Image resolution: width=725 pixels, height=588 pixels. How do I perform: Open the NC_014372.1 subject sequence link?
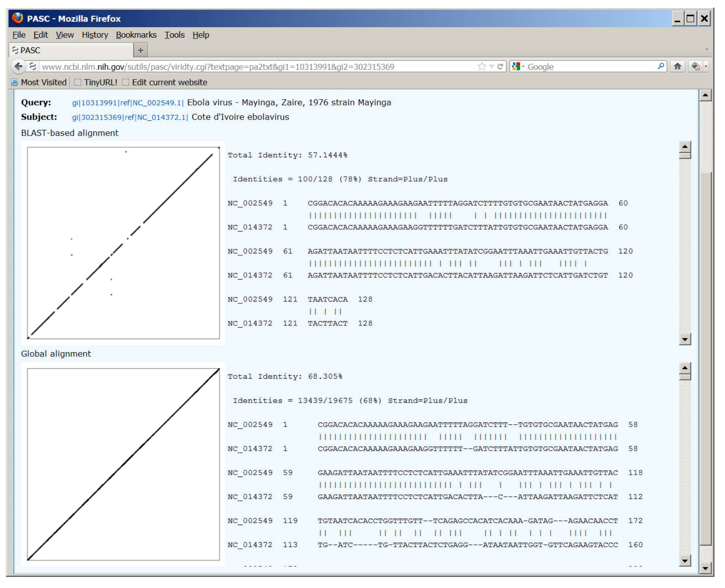(130, 118)
